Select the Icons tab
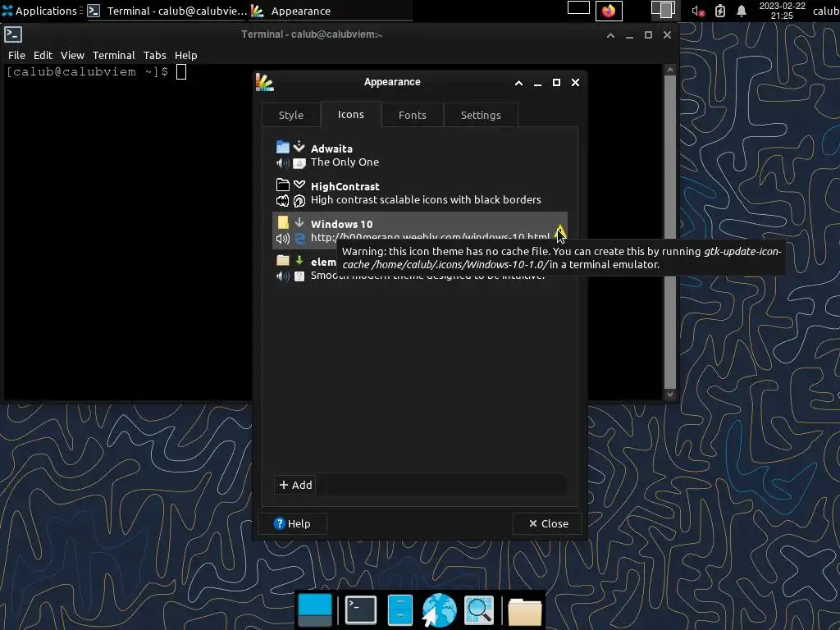This screenshot has height=630, width=840. click(351, 115)
